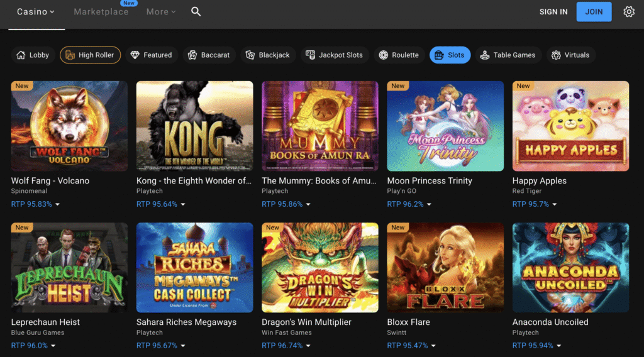
Task: Click the Jackpot Slots icon
Action: pos(310,55)
